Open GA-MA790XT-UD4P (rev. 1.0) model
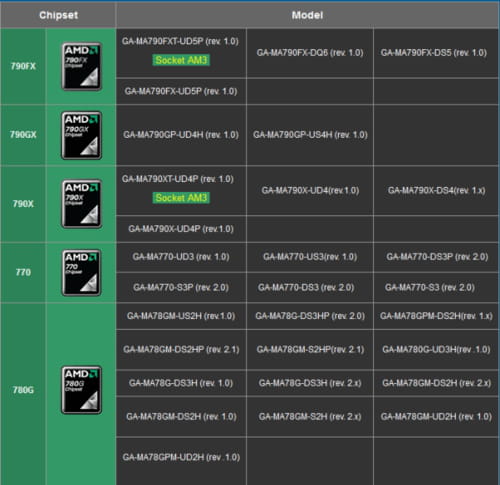 pyautogui.click(x=178, y=179)
